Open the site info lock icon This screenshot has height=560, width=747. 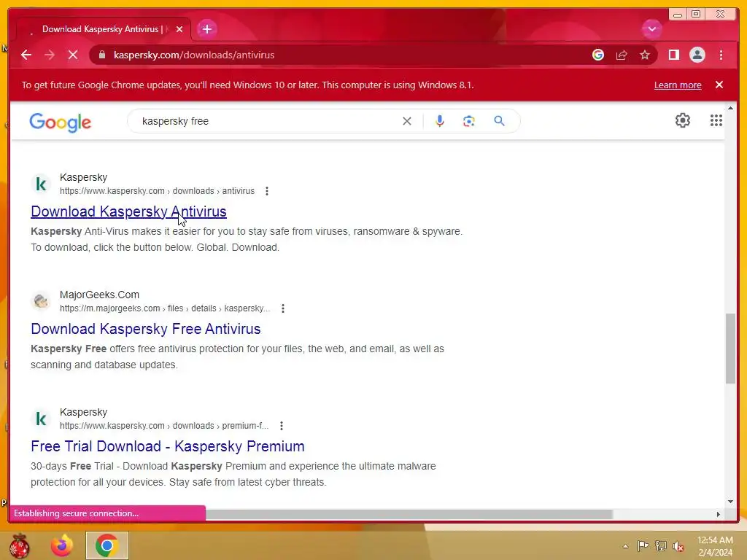[x=102, y=55]
